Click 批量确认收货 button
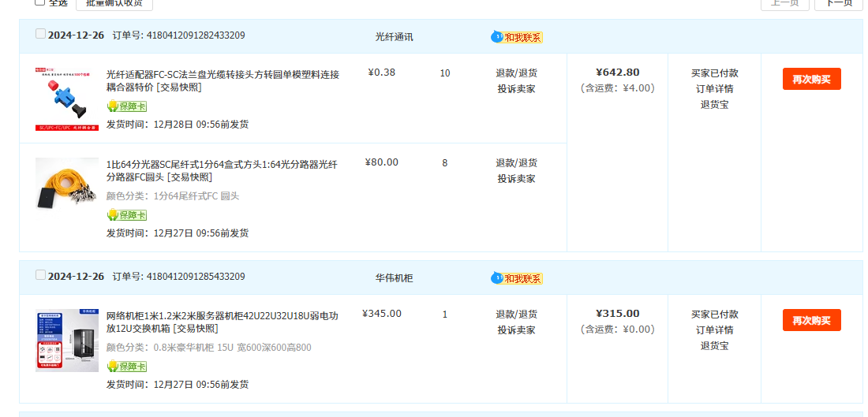Viewport: 868px width, 417px height. (x=114, y=3)
